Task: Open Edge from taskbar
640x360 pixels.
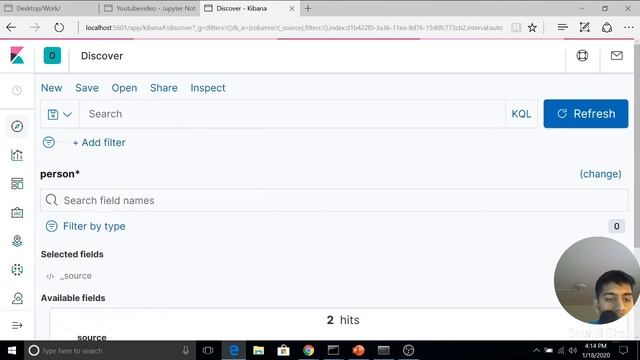Action: pos(234,350)
